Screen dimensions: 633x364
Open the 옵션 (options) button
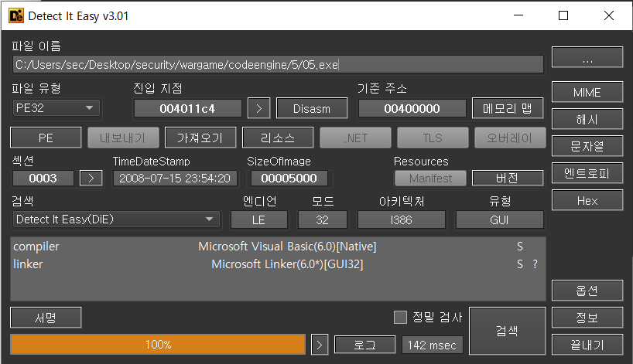pyautogui.click(x=587, y=291)
